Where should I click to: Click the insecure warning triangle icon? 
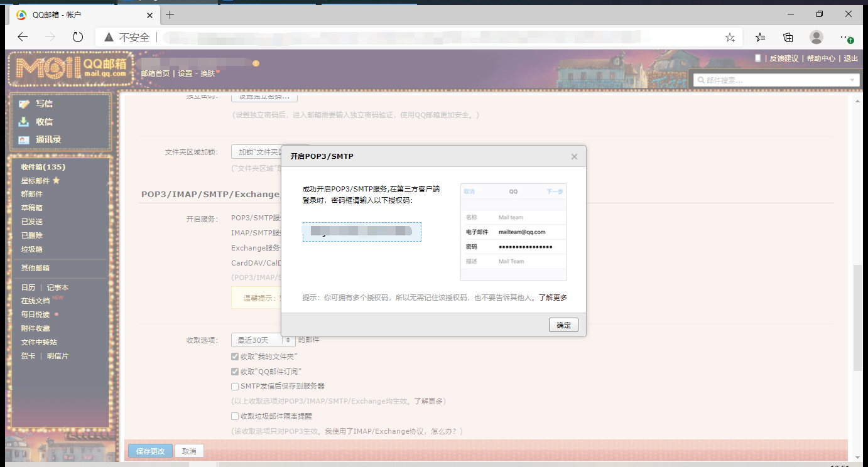(109, 37)
